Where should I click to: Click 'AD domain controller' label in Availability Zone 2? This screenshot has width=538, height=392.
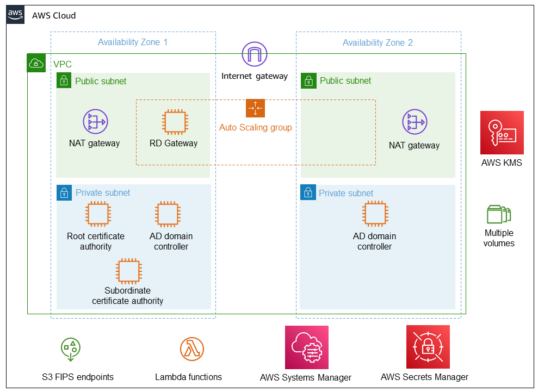375,241
